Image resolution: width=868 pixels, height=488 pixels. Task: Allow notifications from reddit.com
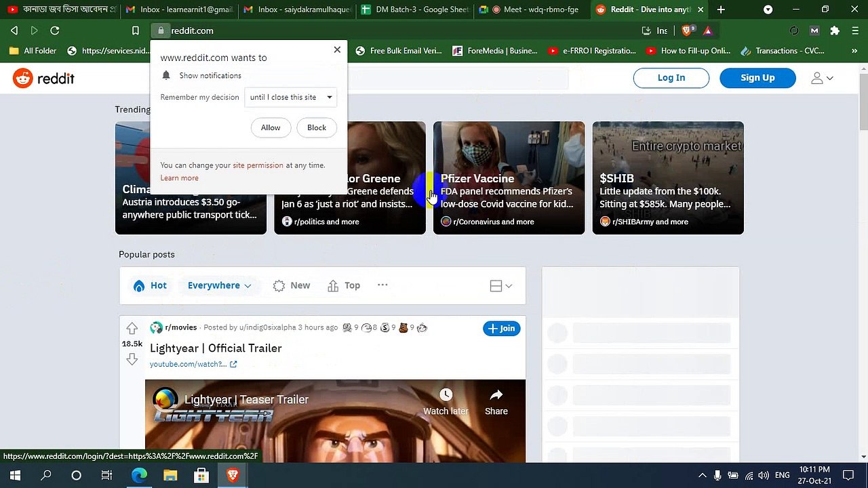(271, 127)
